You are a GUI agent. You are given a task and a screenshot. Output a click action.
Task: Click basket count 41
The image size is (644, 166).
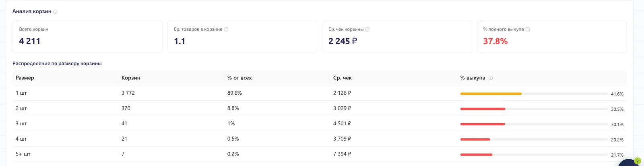pos(124,124)
